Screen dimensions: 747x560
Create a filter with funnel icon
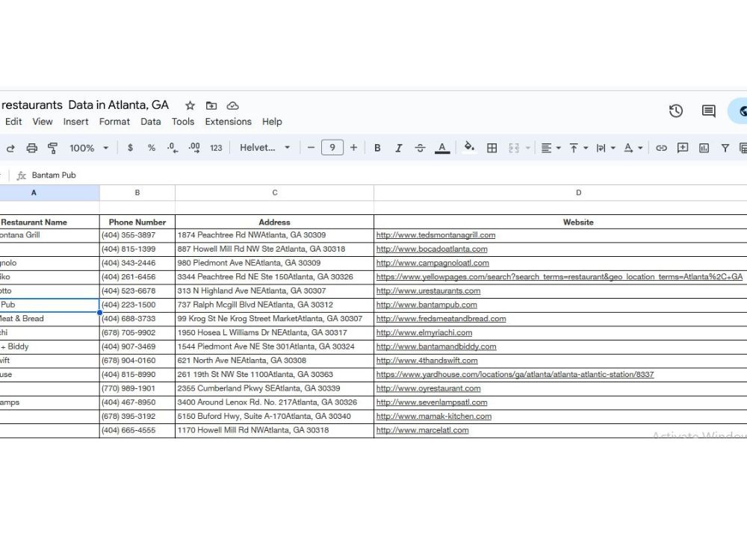(x=725, y=148)
